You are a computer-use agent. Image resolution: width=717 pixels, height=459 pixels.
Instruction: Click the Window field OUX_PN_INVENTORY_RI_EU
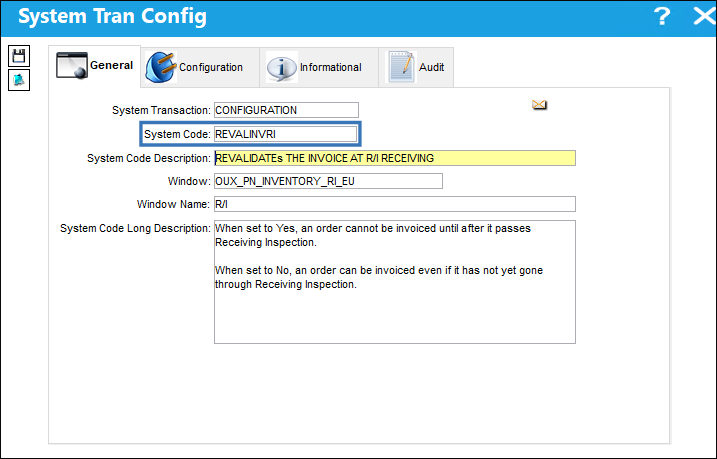click(x=328, y=181)
